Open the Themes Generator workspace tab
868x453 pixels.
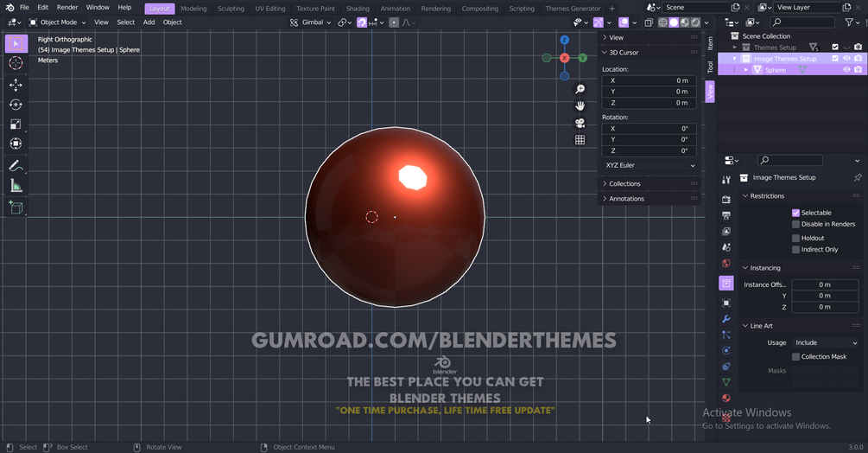[573, 9]
